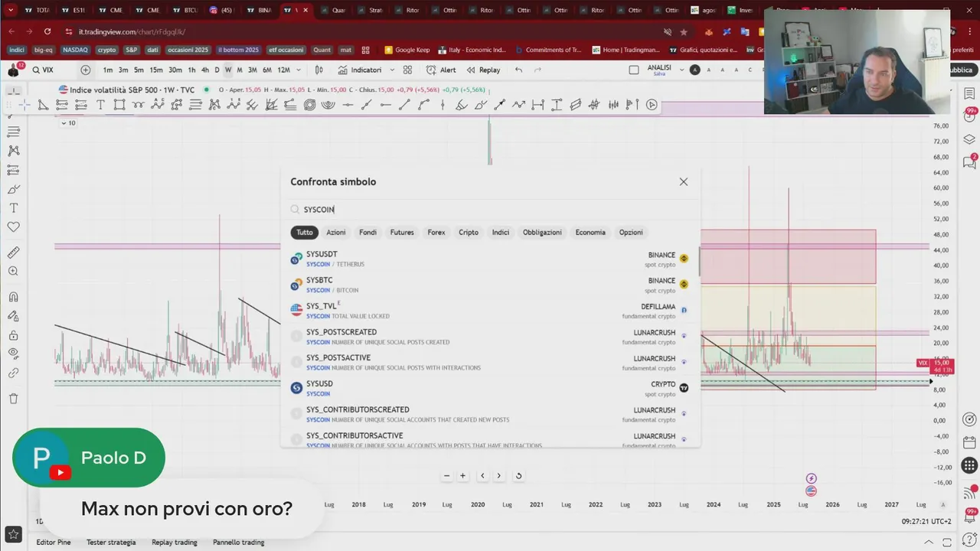
Task: Click the symbol results list scrollbar
Action: 699,262
